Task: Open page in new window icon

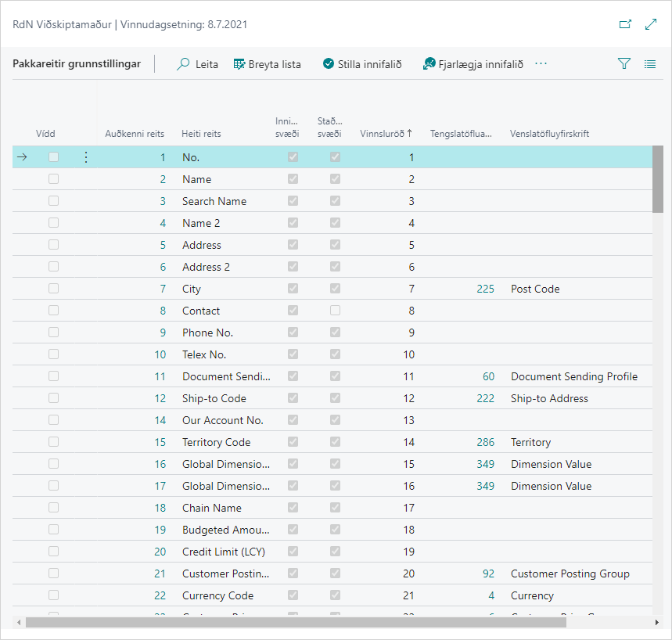Action: click(x=625, y=24)
